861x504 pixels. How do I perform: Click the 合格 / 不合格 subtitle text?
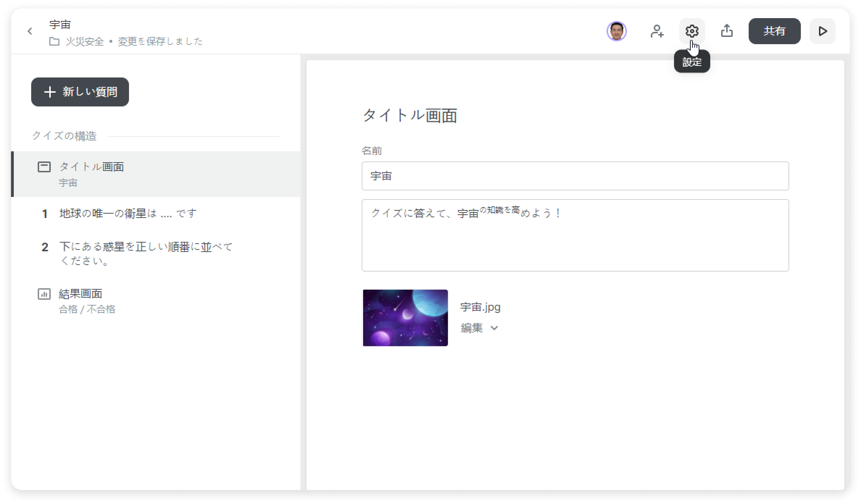pos(87,309)
